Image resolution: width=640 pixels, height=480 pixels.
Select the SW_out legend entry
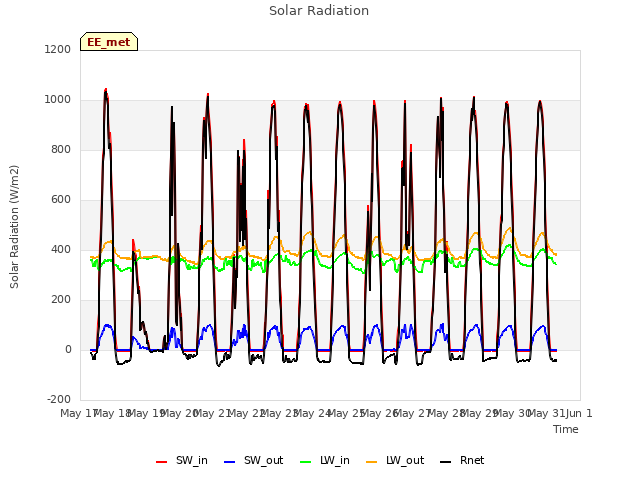tap(253, 460)
